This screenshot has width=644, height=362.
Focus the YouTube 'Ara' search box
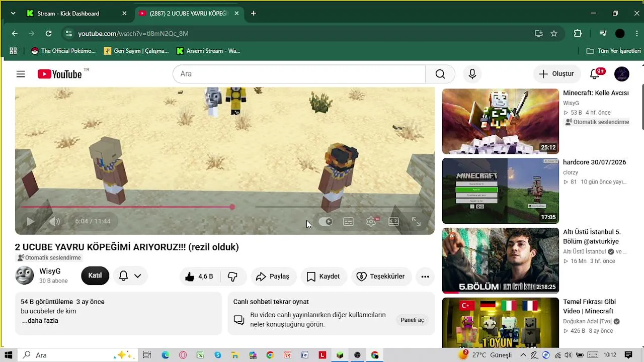299,74
